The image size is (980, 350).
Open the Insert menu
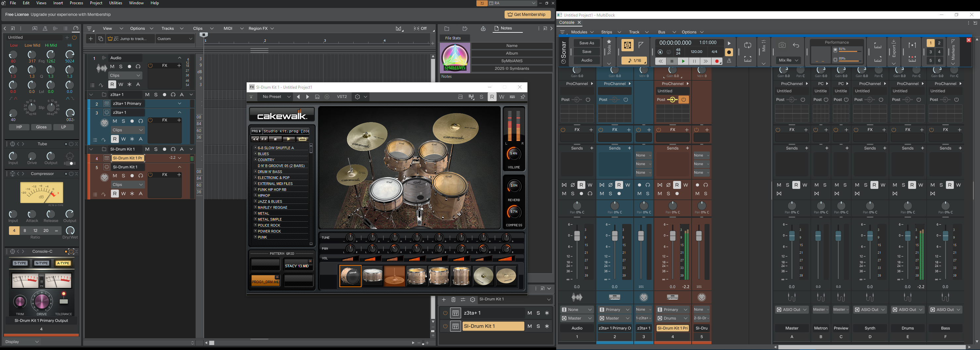(58, 3)
